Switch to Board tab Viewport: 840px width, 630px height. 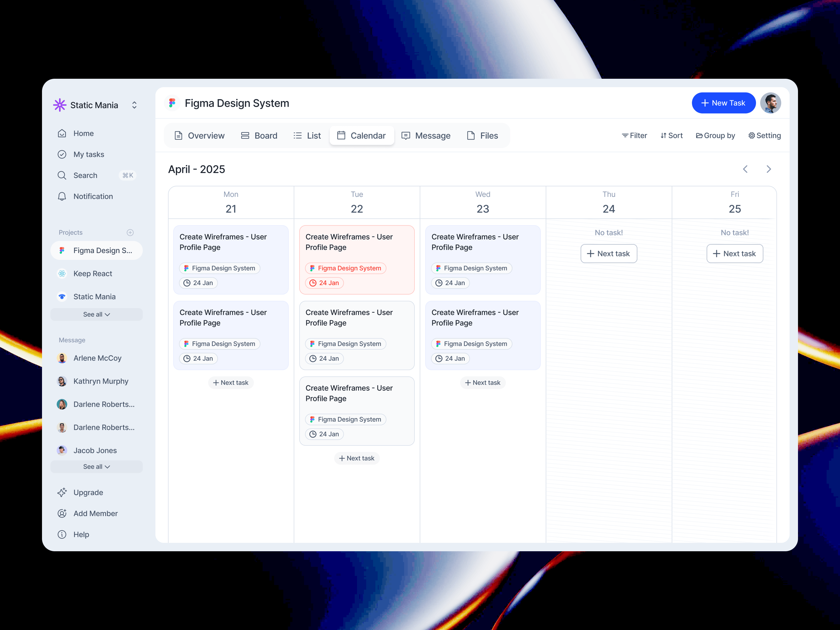click(259, 136)
